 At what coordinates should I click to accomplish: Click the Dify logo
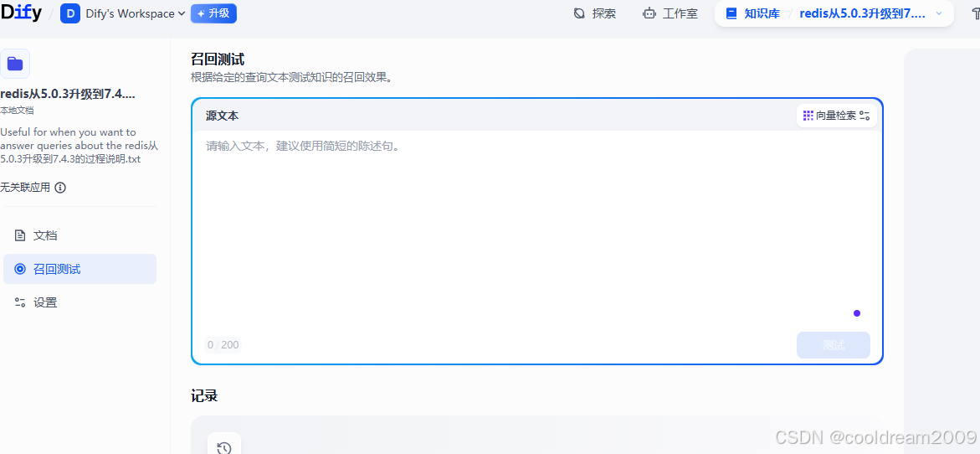pos(21,13)
